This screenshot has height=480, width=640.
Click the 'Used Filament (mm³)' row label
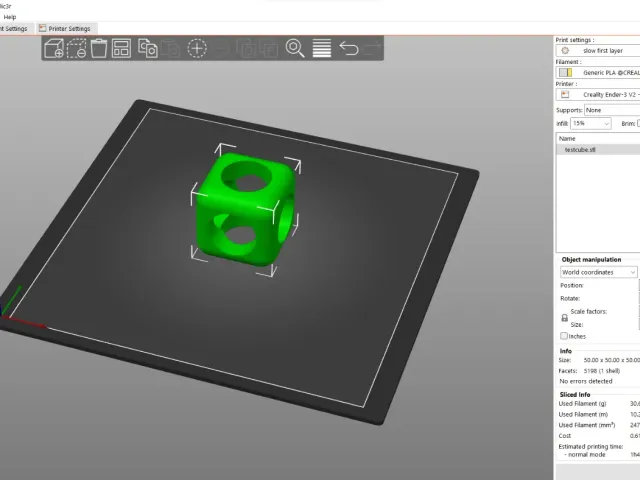pyautogui.click(x=587, y=425)
